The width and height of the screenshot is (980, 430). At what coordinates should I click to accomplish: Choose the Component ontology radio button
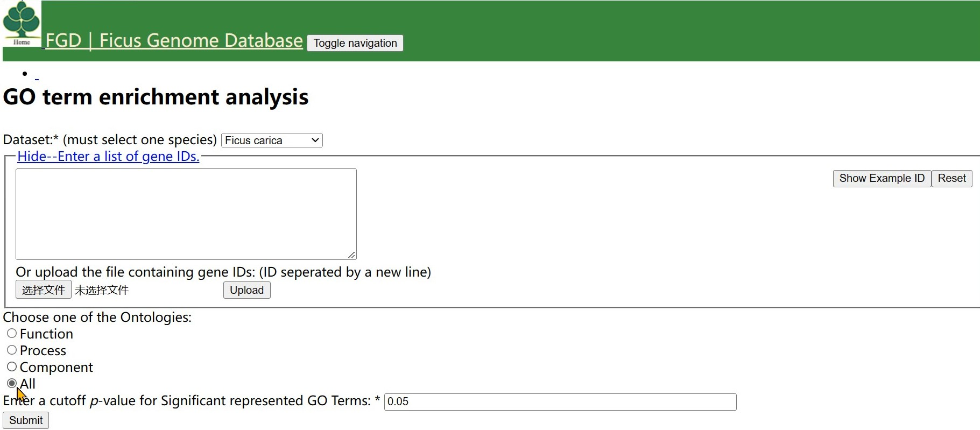coord(12,367)
